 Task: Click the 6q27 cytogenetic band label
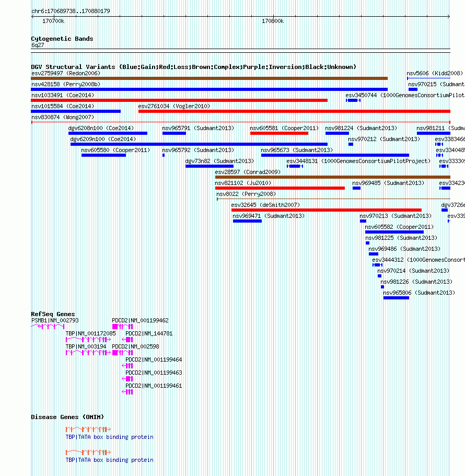point(38,45)
